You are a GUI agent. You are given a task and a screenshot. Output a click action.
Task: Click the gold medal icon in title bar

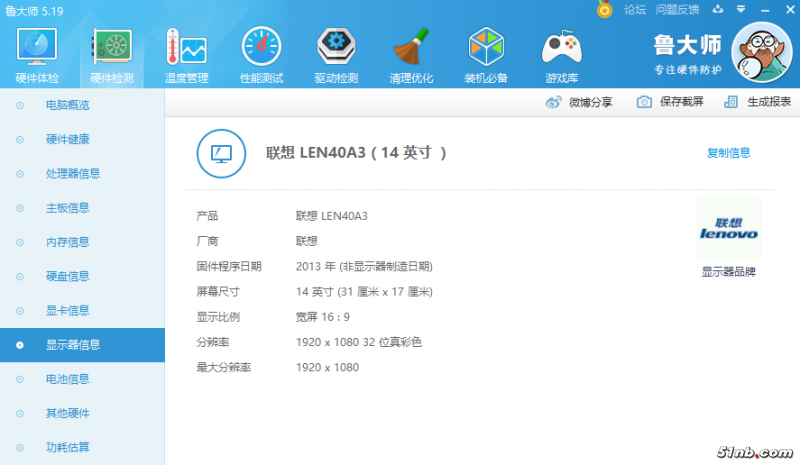tap(605, 9)
